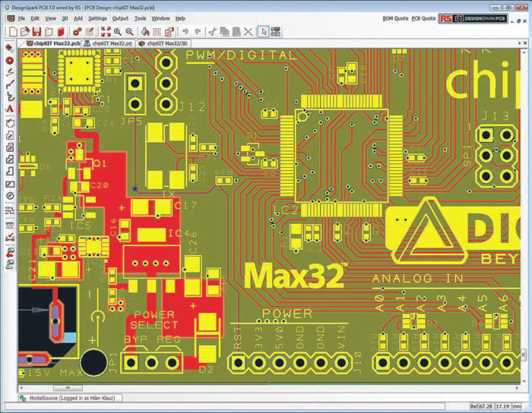Click the D2 diode label

click(x=206, y=369)
